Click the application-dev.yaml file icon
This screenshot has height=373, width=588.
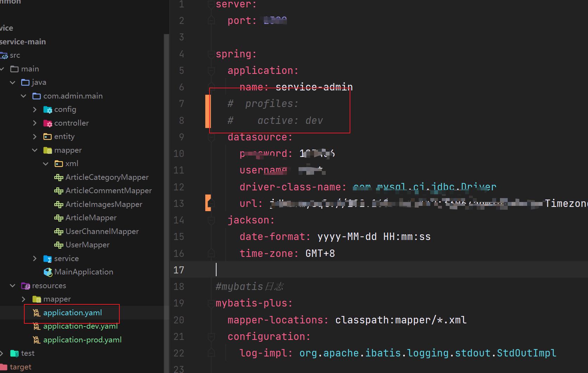[x=37, y=326]
